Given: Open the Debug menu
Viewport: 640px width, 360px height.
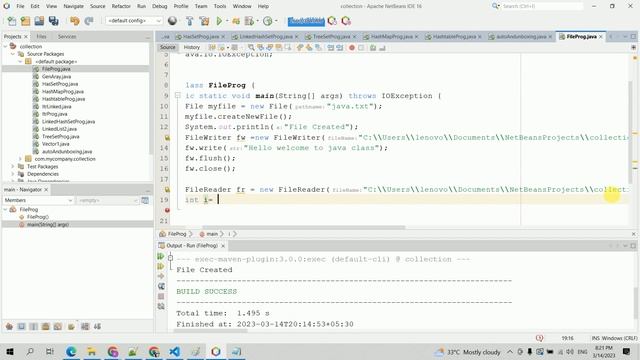Looking at the screenshot, I should pos(160,6).
